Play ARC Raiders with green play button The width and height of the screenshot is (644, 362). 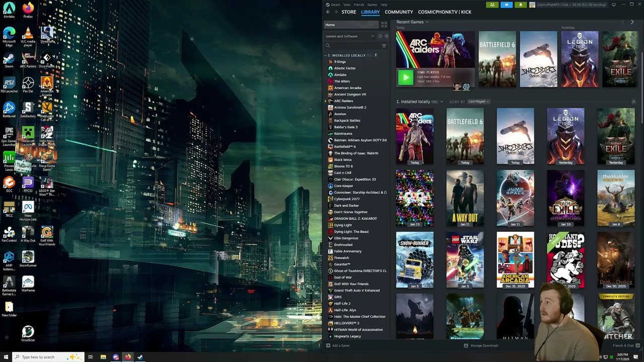(406, 77)
